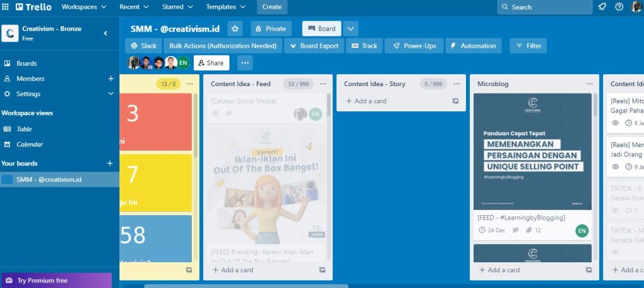Screen dimensions: 644x288
Task: Open the board Filter
Action: 528,46
